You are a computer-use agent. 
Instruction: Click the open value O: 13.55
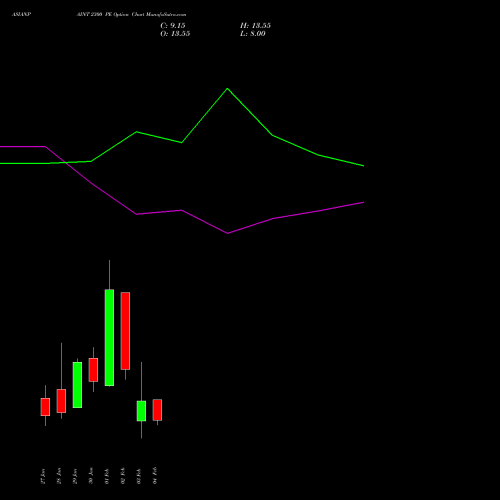pos(175,34)
